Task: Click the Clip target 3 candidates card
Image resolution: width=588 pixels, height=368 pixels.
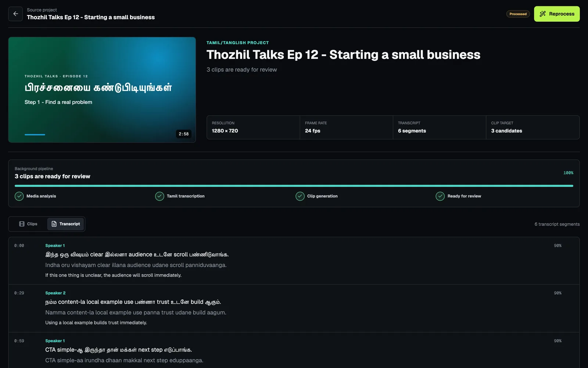Action: pyautogui.click(x=533, y=127)
